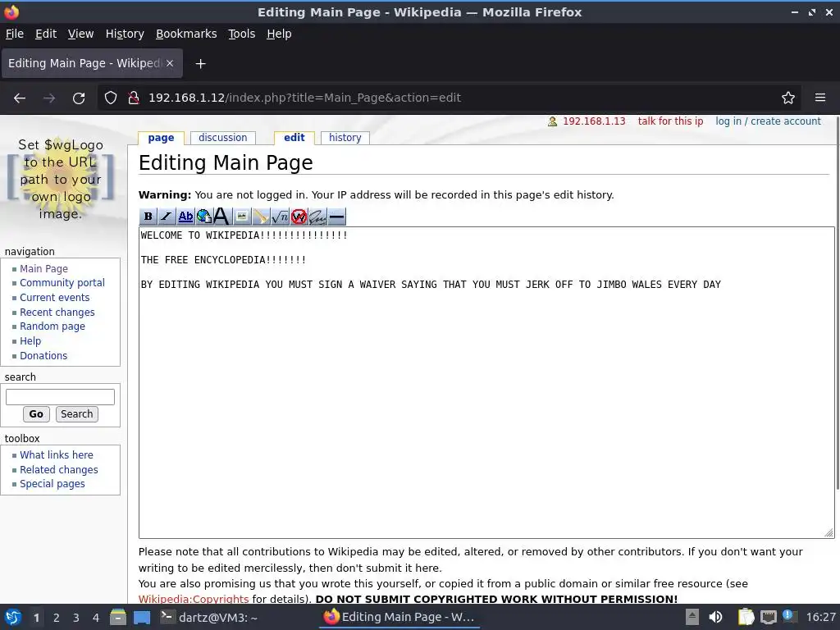Insert external link using globe icon
This screenshot has height=630, width=840.
pyautogui.click(x=204, y=217)
